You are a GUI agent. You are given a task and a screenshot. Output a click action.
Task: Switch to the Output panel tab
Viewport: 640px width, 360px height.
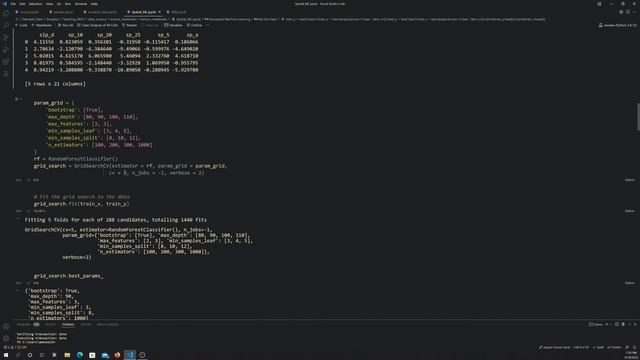pos(51,324)
